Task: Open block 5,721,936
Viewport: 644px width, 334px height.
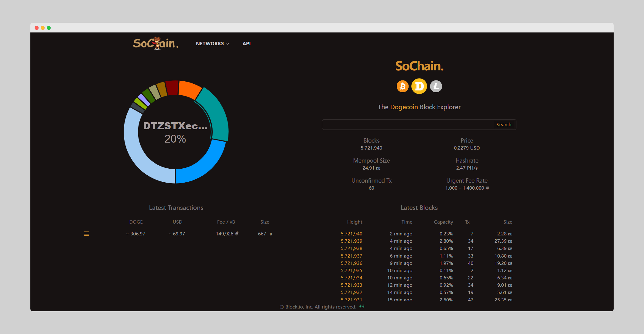Action: tap(351, 263)
